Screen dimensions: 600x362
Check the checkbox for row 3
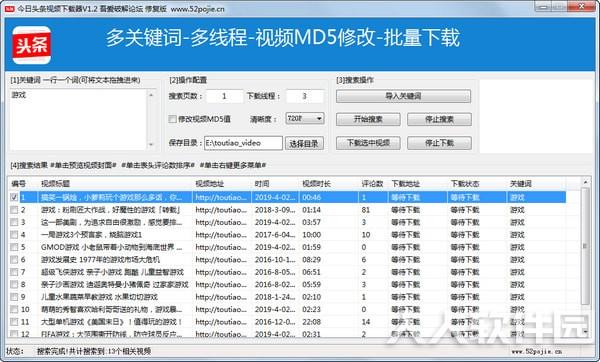point(14,222)
